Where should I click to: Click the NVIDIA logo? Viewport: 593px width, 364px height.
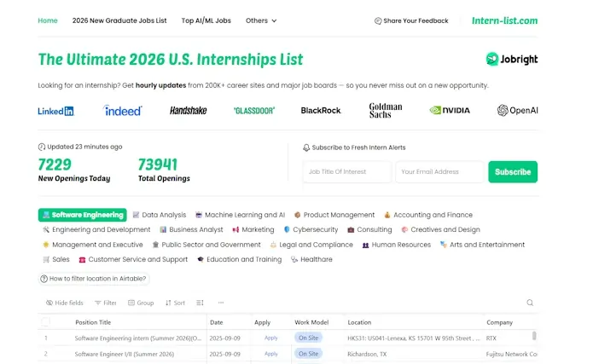coord(450,110)
